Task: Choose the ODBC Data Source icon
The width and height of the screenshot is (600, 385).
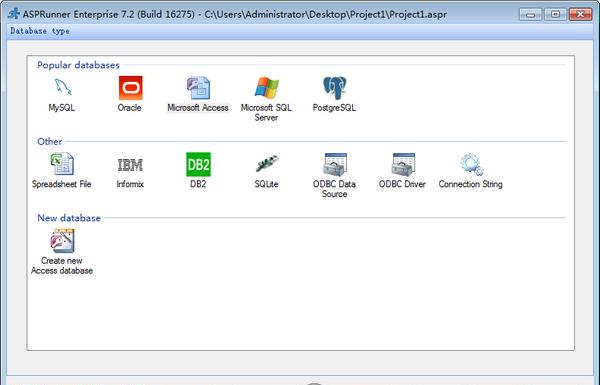Action: tap(335, 164)
